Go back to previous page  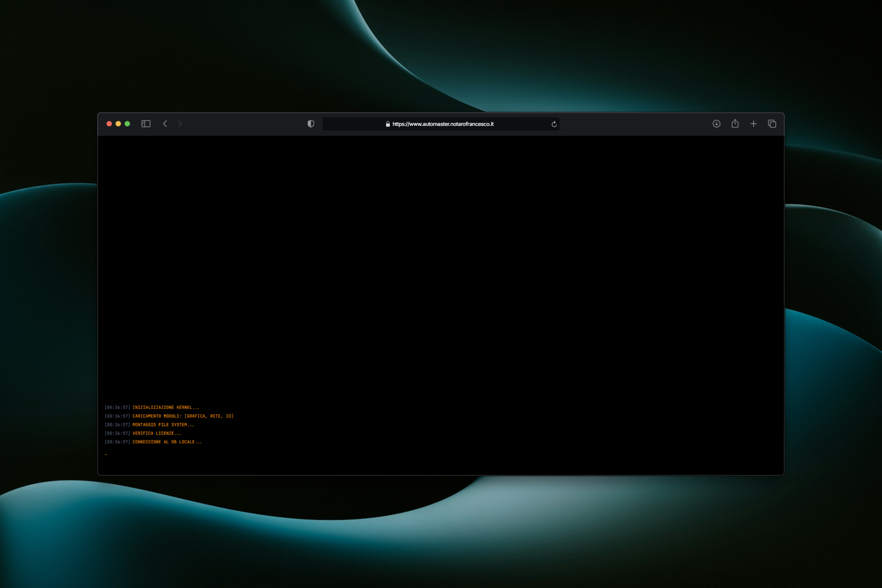tap(165, 124)
